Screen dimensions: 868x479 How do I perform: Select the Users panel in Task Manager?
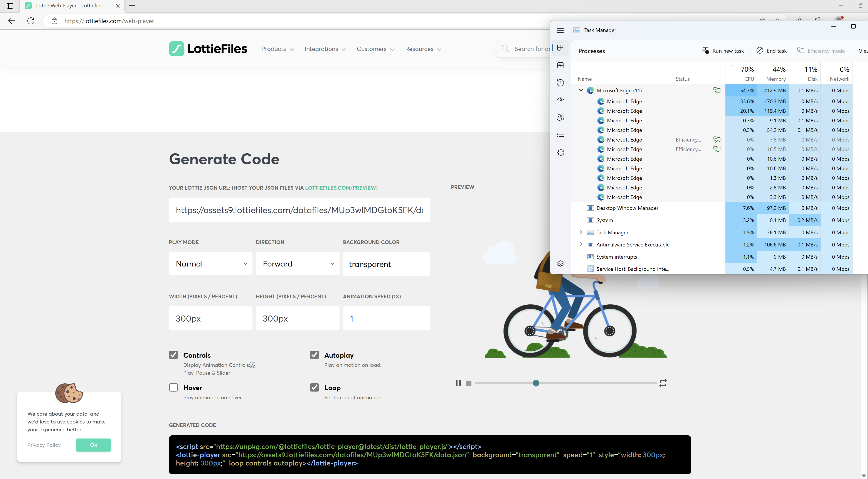560,117
